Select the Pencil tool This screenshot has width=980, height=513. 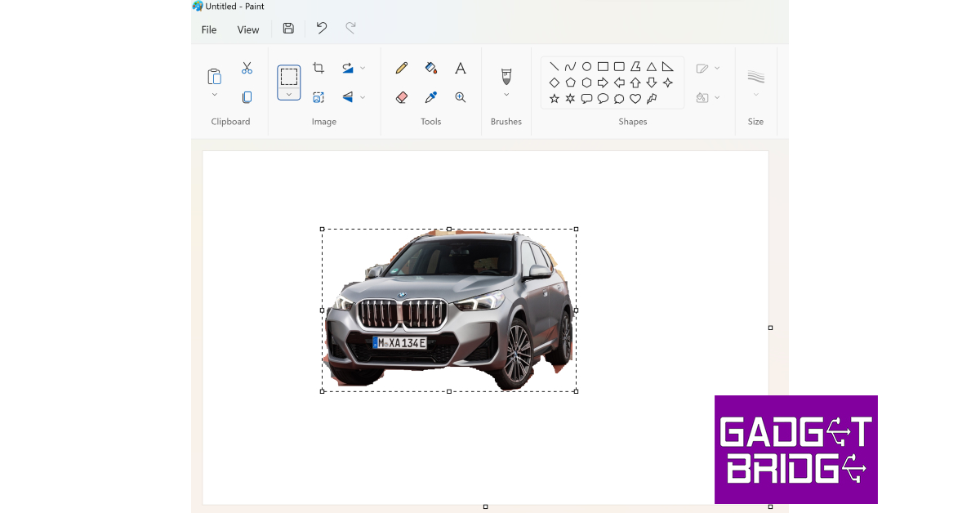point(401,68)
